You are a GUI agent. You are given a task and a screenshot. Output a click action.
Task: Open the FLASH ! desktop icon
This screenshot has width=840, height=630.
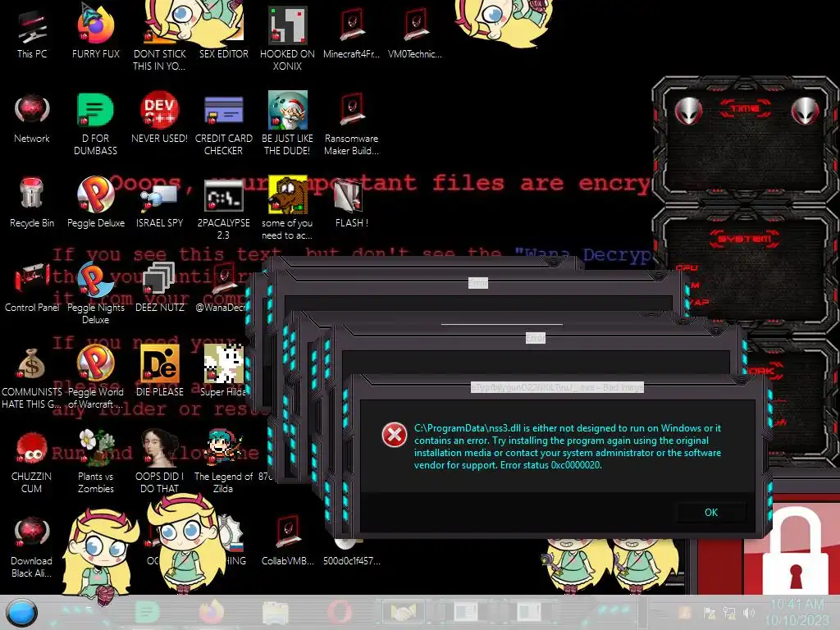click(x=351, y=203)
